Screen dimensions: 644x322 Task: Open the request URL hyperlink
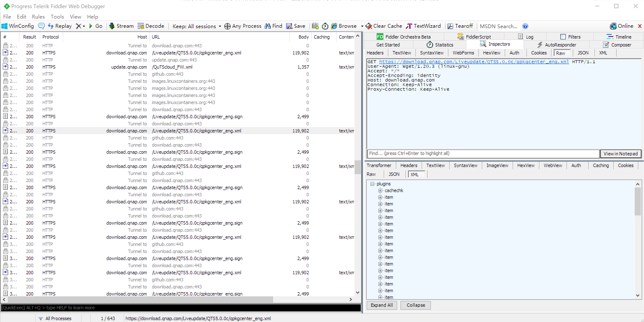pyautogui.click(x=474, y=62)
